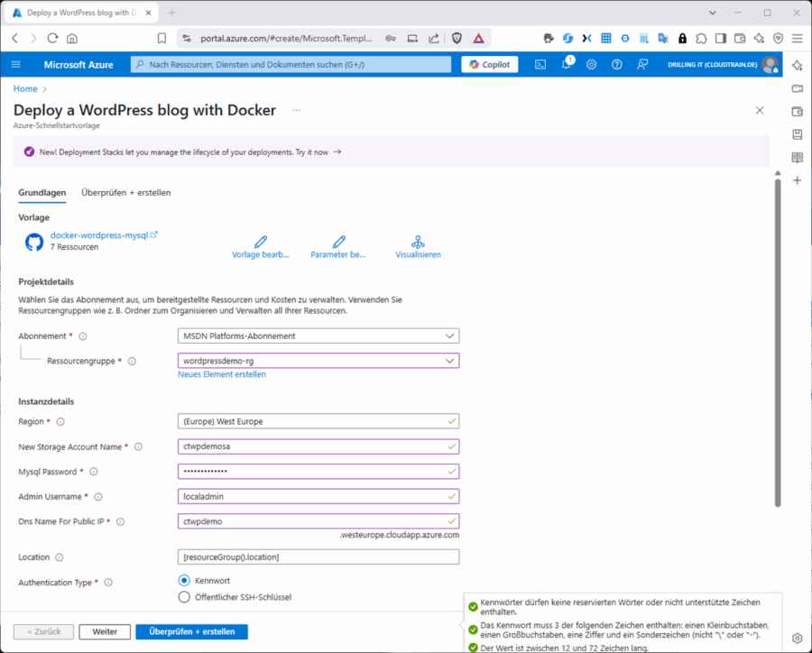Reload the browser page

(52, 38)
